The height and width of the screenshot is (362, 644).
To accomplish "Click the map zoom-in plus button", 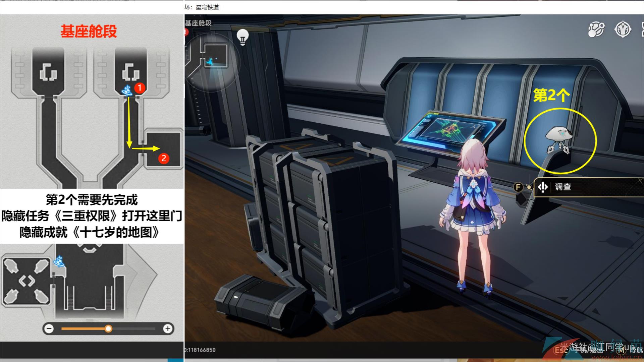I will [168, 329].
